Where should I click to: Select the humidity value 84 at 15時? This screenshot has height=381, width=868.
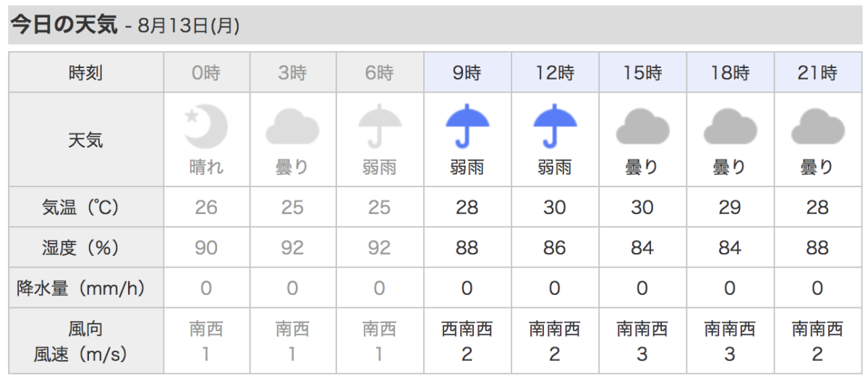[x=642, y=248]
